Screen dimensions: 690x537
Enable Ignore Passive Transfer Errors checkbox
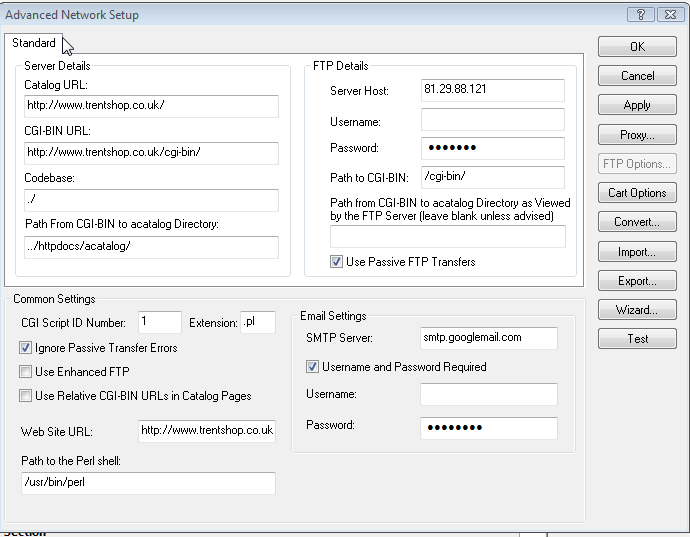tap(25, 348)
